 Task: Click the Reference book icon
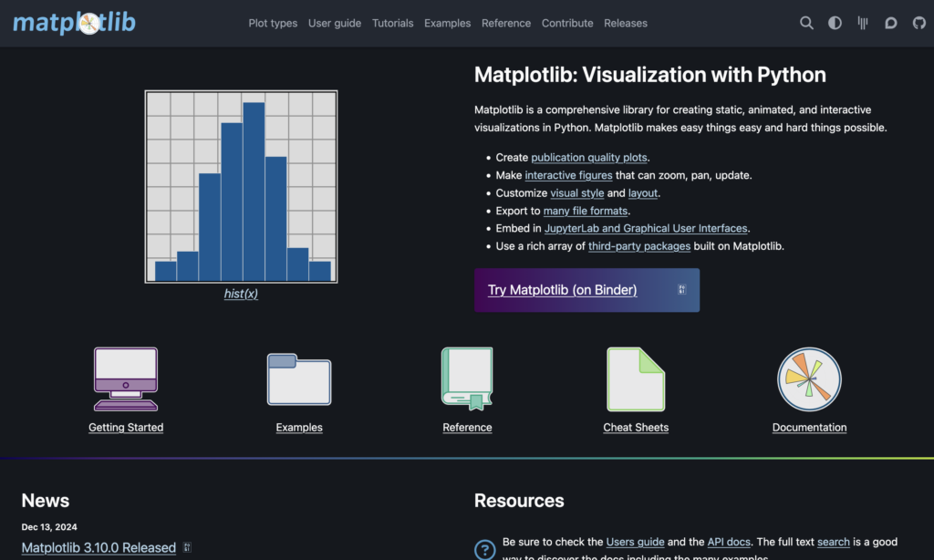[467, 379]
